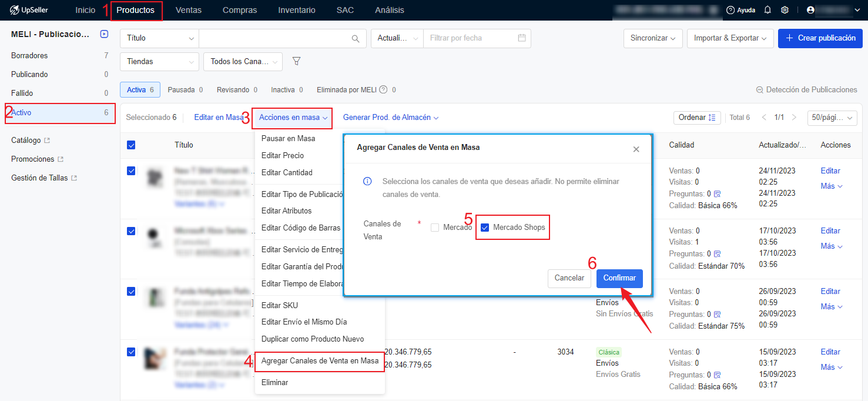The height and width of the screenshot is (401, 868).
Task: Go to the next page arrow
Action: [795, 117]
